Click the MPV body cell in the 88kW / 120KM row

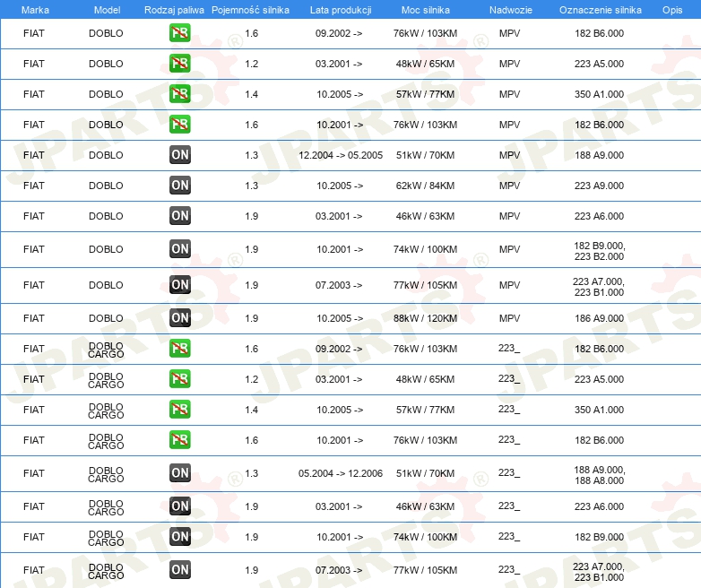coord(510,318)
